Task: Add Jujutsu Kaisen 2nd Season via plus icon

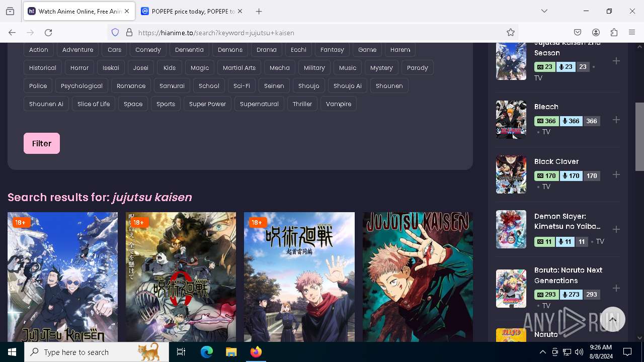Action: (616, 61)
